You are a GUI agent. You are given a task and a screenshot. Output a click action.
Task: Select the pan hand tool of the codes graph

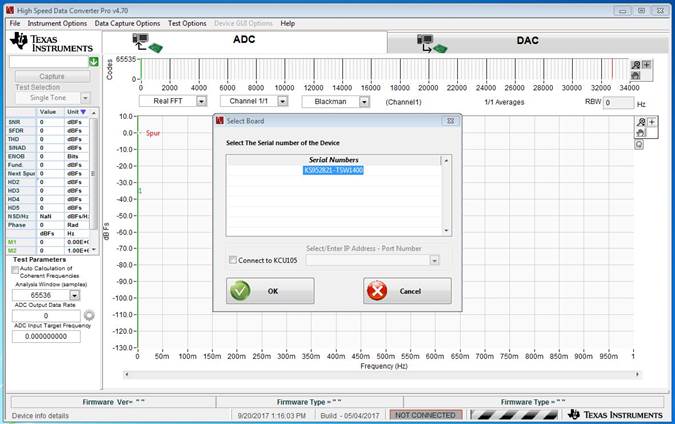[x=636, y=75]
